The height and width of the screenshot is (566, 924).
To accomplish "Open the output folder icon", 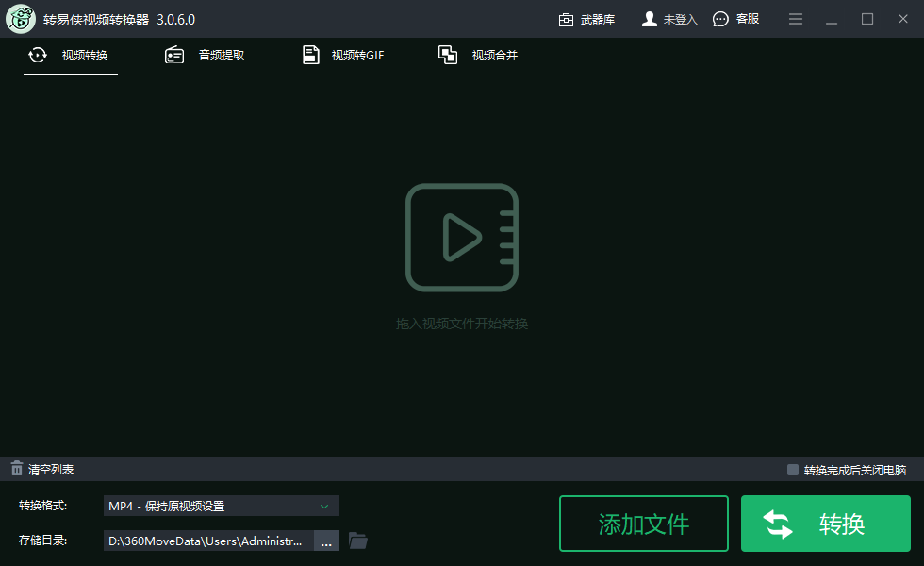I will (x=357, y=541).
